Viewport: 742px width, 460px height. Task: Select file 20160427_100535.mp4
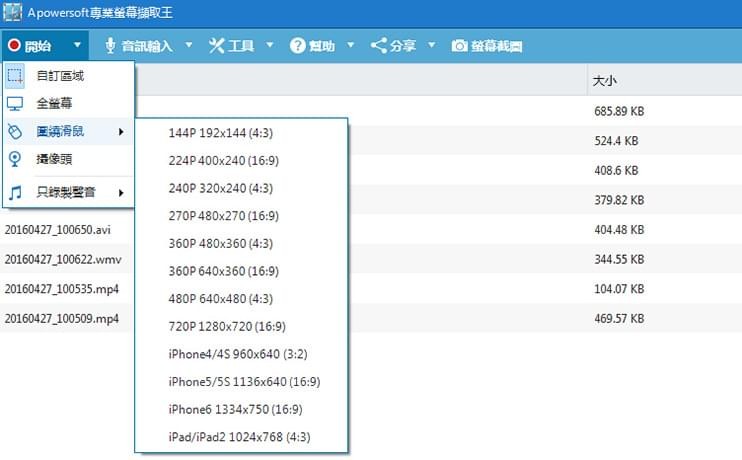point(62,289)
